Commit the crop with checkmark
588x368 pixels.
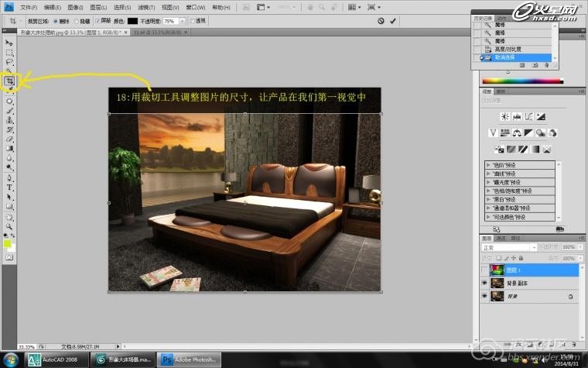pyautogui.click(x=392, y=21)
